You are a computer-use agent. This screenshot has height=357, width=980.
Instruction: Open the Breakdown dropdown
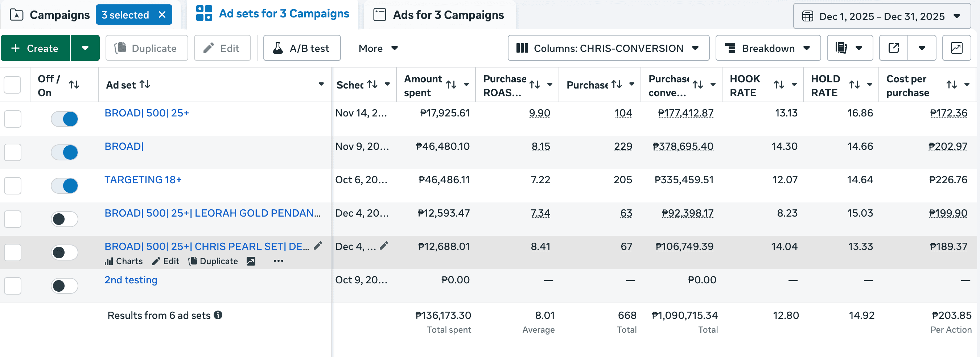pyautogui.click(x=768, y=48)
